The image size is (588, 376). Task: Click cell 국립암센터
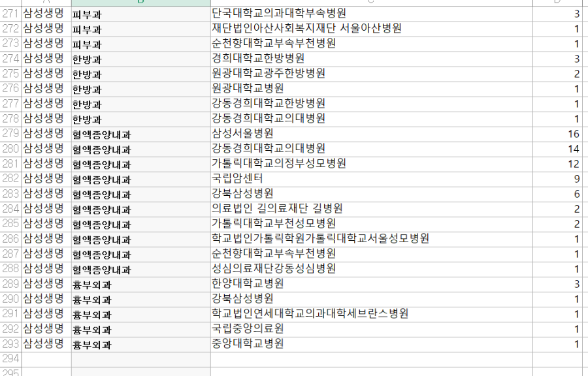pyautogui.click(x=371, y=179)
